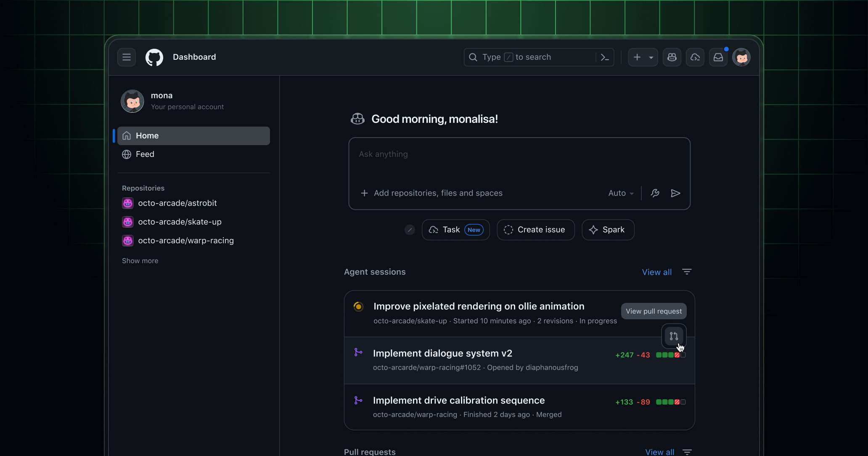Screen dimensions: 868x456
Task: Send the prompt with the paper plane icon
Action: click(x=675, y=193)
